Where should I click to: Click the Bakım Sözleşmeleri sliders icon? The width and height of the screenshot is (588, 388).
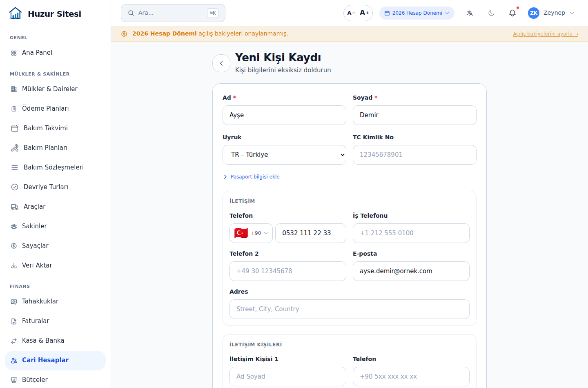tap(15, 167)
